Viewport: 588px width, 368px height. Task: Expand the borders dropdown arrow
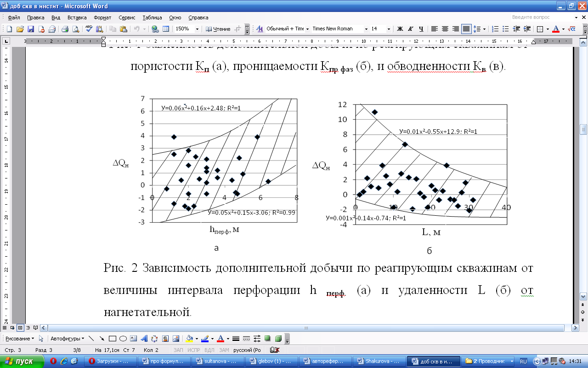[547, 29]
